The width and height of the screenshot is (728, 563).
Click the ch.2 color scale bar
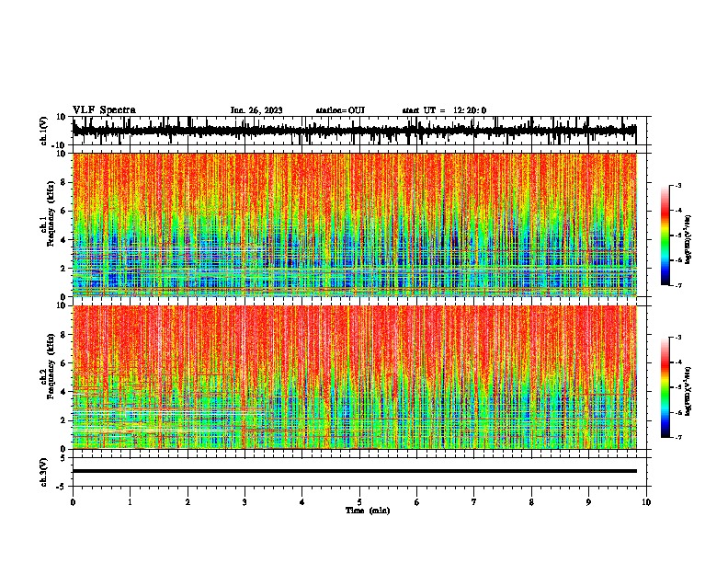click(665, 387)
